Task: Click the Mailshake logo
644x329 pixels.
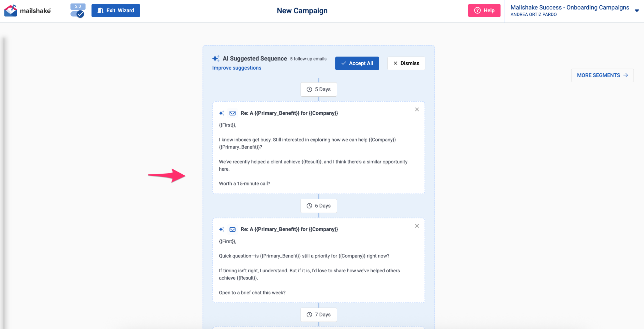Action: click(x=28, y=11)
